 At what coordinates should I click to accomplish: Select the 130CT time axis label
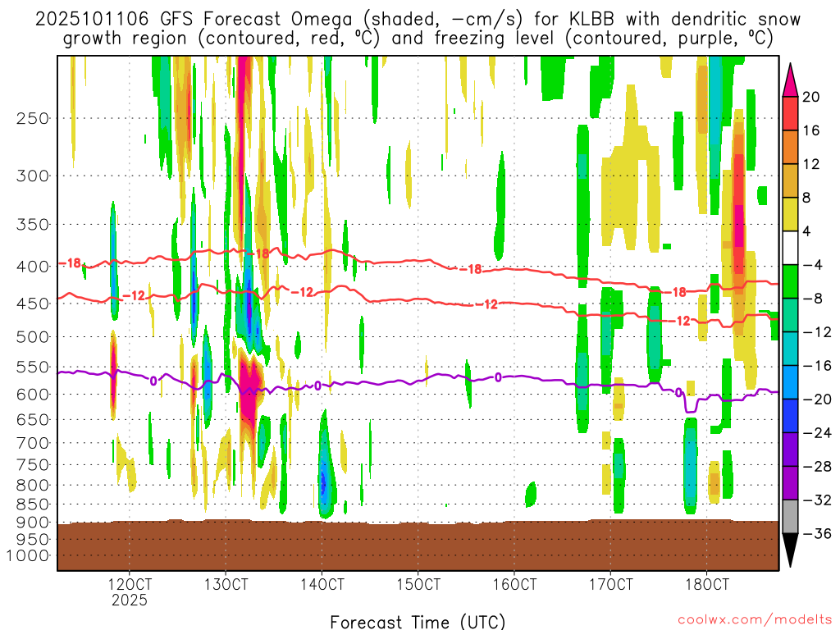pos(226,584)
